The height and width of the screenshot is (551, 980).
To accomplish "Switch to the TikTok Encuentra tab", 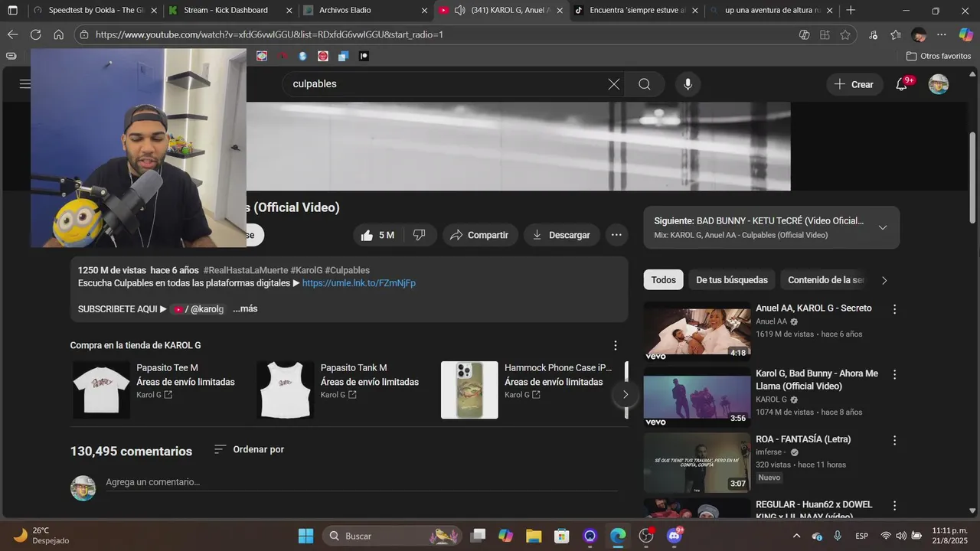I will 635,11.
